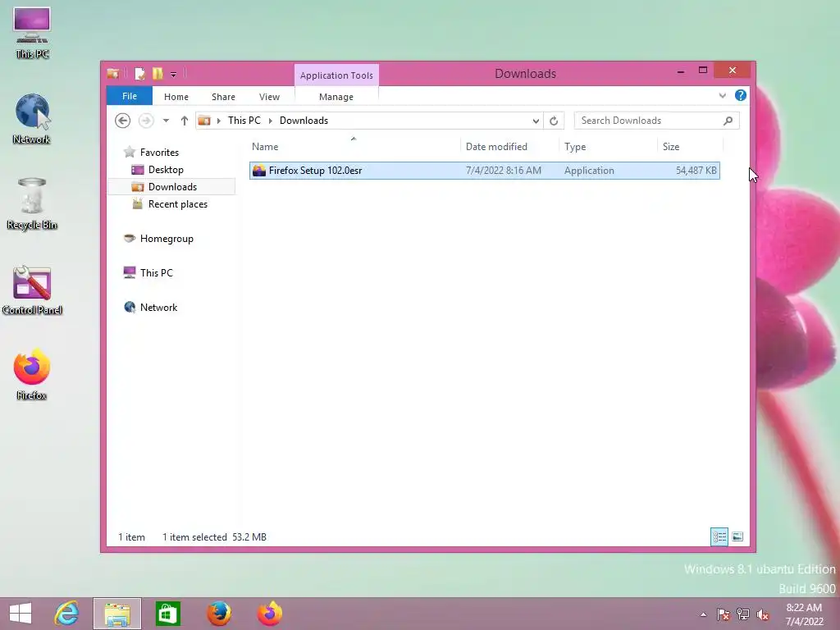Go back with the Back arrow button
The width and height of the screenshot is (840, 630).
click(x=123, y=121)
